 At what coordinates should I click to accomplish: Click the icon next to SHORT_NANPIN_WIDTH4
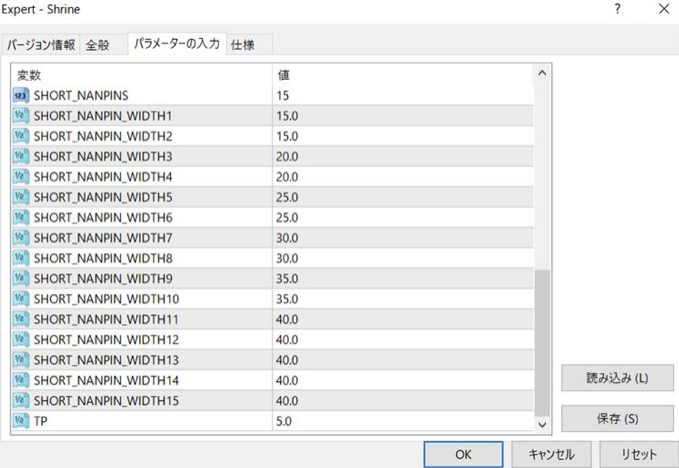point(21,177)
